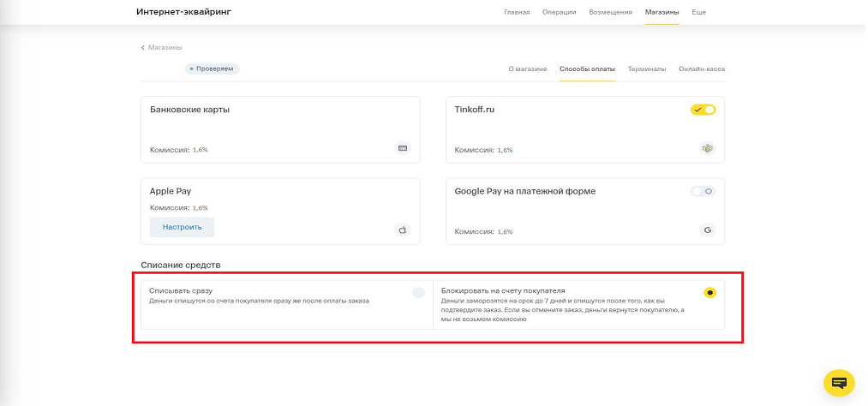Open the Главная menu item
Viewport: 868px width, 406px height.
point(517,12)
